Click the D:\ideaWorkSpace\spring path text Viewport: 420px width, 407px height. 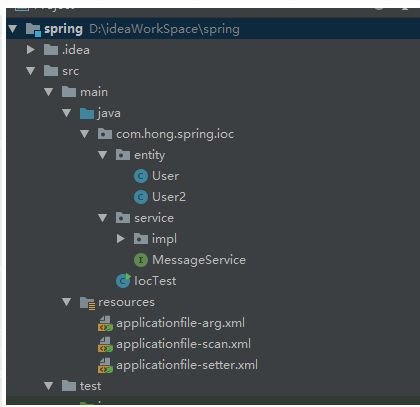(164, 29)
